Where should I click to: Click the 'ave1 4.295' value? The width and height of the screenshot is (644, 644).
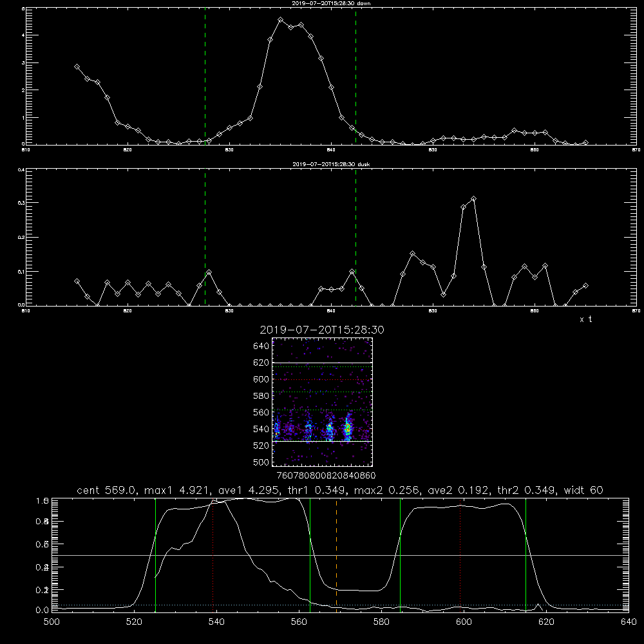tap(247, 490)
